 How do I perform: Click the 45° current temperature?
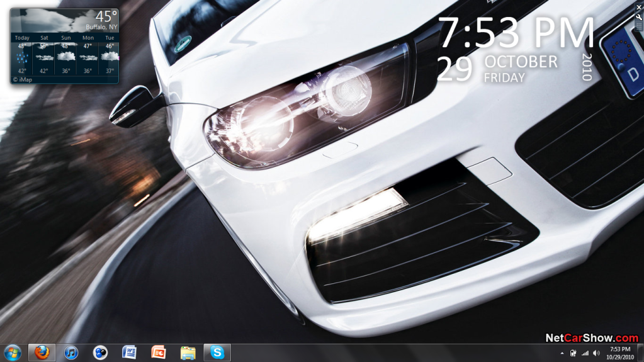(x=106, y=16)
